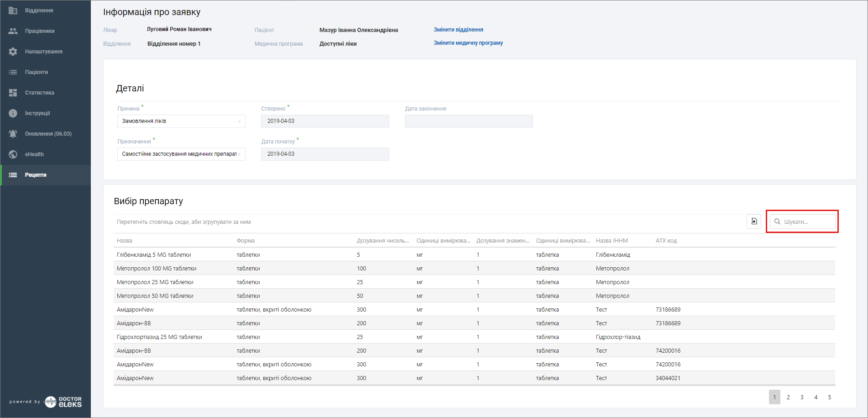Open the Причина dropdown
Viewport: 868px width, 418px height.
(181, 121)
